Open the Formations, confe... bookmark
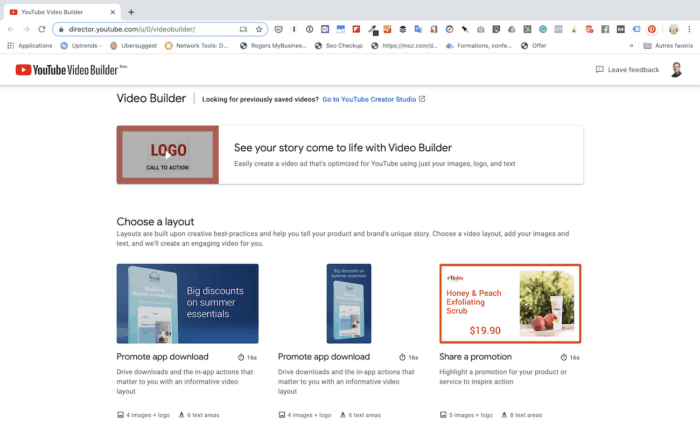Image resolution: width=700 pixels, height=438 pixels. coord(479,46)
